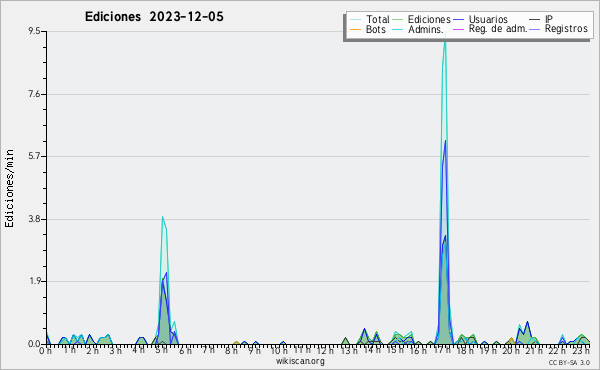Screen dimensions: 600x370
Task: Click the "15 h" x-axis label
Action: click(x=395, y=350)
